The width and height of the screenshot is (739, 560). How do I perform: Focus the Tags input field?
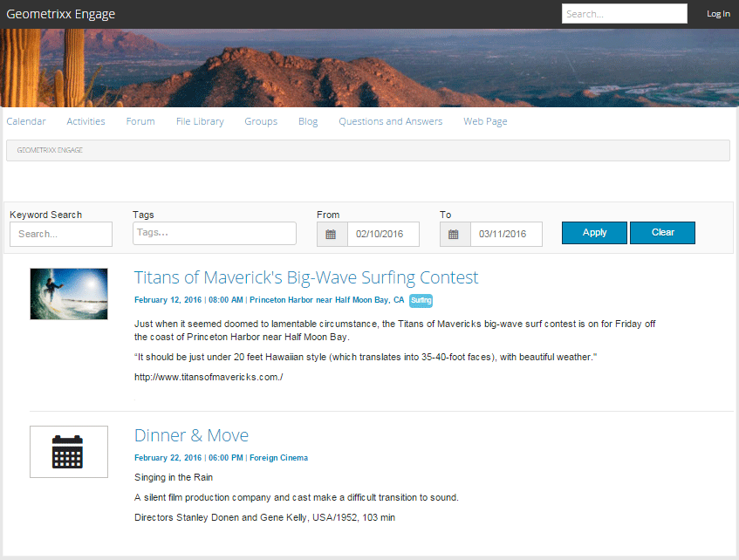(x=215, y=233)
